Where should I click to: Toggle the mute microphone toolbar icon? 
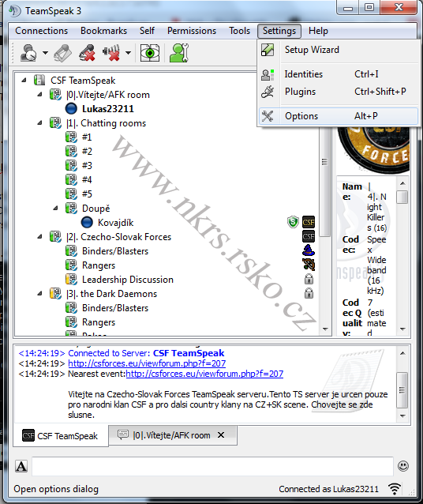click(87, 53)
